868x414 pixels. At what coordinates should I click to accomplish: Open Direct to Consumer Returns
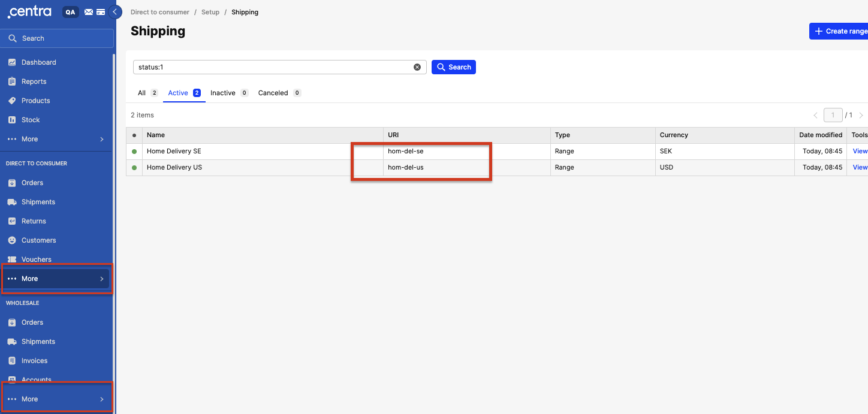click(x=34, y=221)
